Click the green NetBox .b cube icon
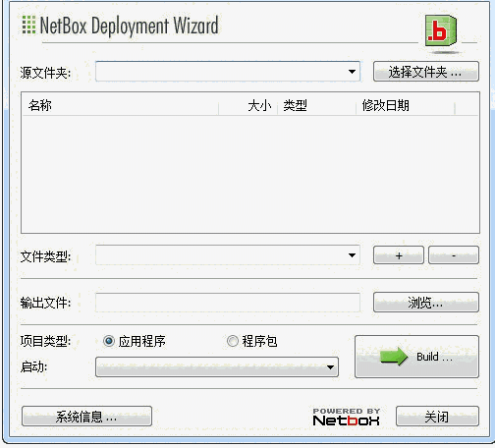This screenshot has height=448, width=495. (441, 30)
